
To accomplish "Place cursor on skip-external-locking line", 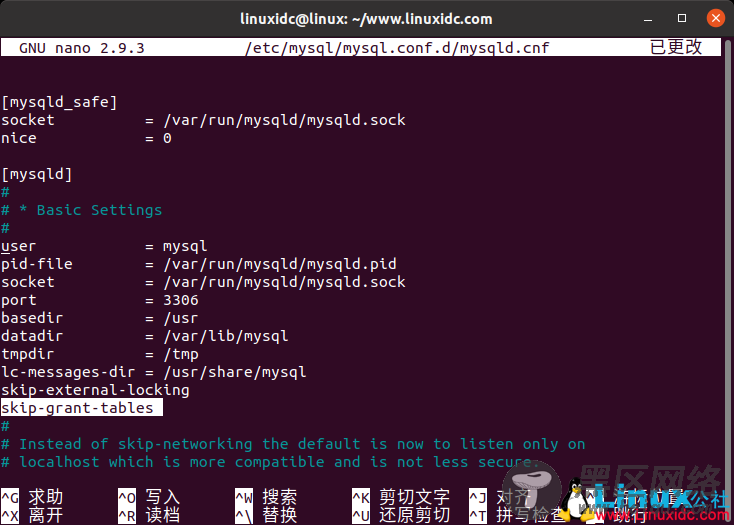I will [x=95, y=390].
